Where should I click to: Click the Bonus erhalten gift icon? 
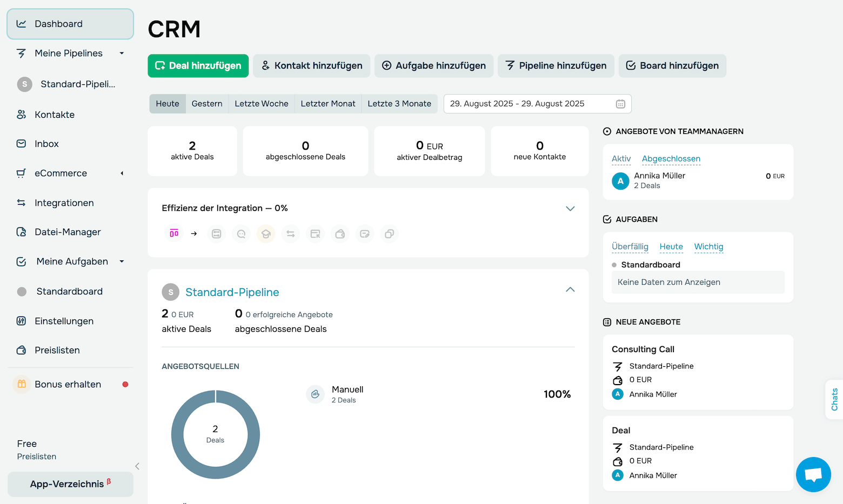point(22,384)
